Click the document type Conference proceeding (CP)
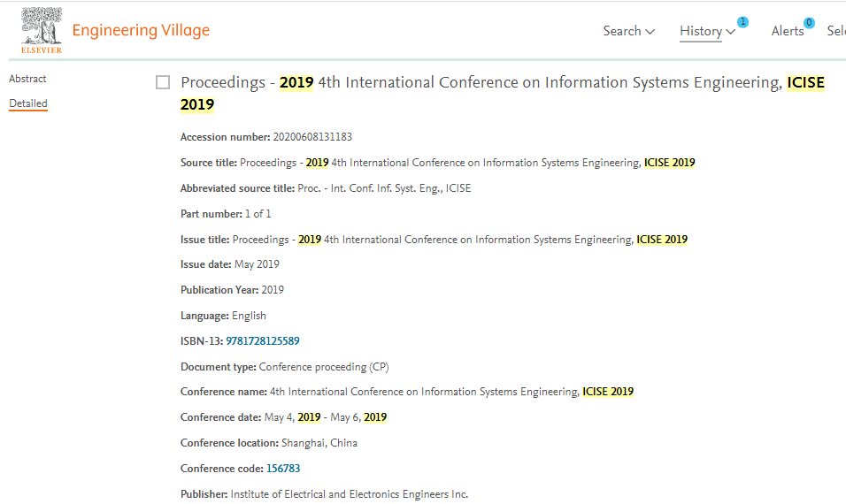Screen dimensions: 846x504 tap(324, 367)
